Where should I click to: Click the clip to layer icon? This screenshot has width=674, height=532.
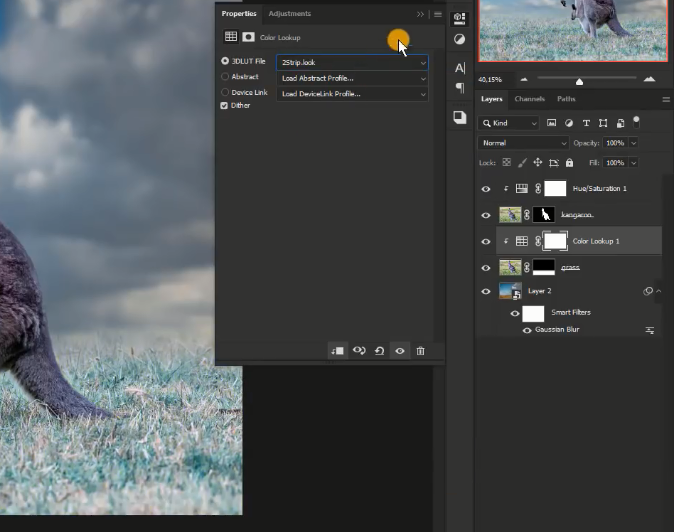[x=338, y=351]
